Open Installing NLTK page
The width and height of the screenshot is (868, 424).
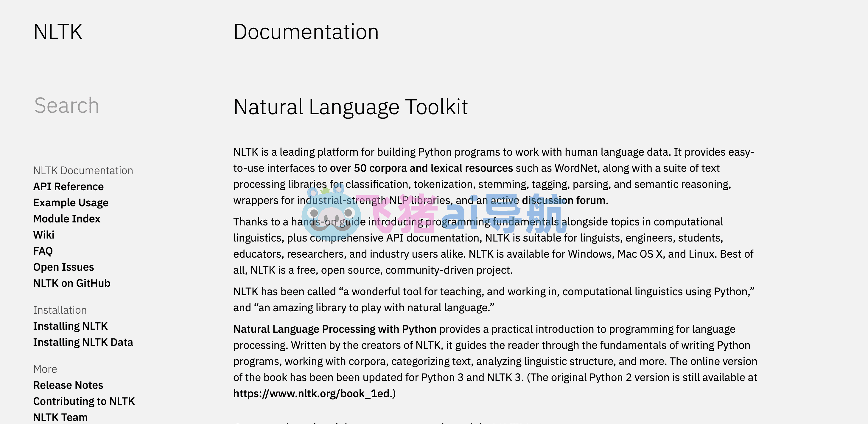point(70,326)
